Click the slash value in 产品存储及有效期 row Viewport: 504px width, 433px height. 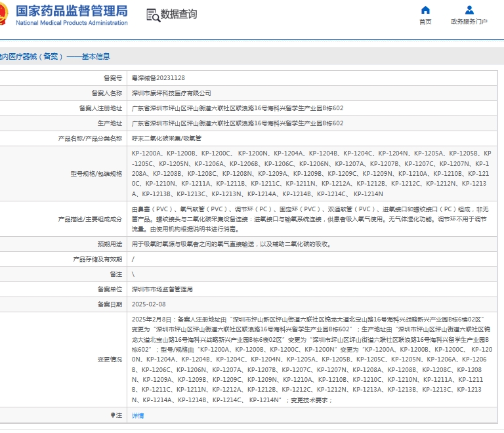pos(133,259)
